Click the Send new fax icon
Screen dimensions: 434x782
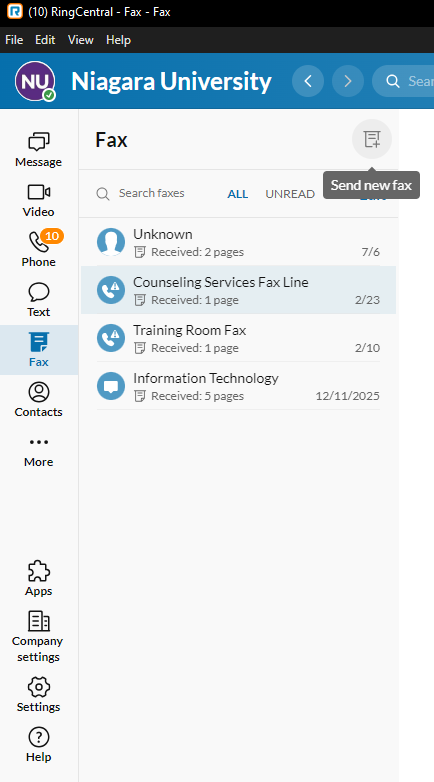pos(372,139)
